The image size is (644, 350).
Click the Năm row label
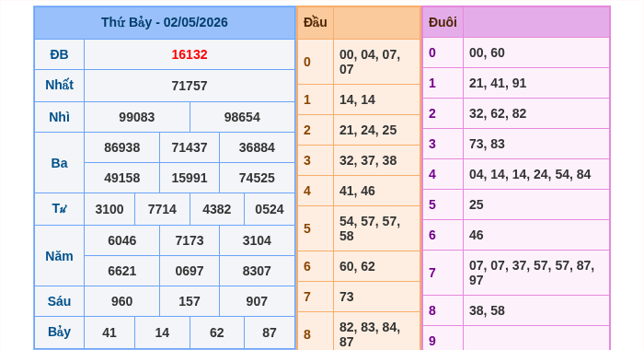pos(59,256)
